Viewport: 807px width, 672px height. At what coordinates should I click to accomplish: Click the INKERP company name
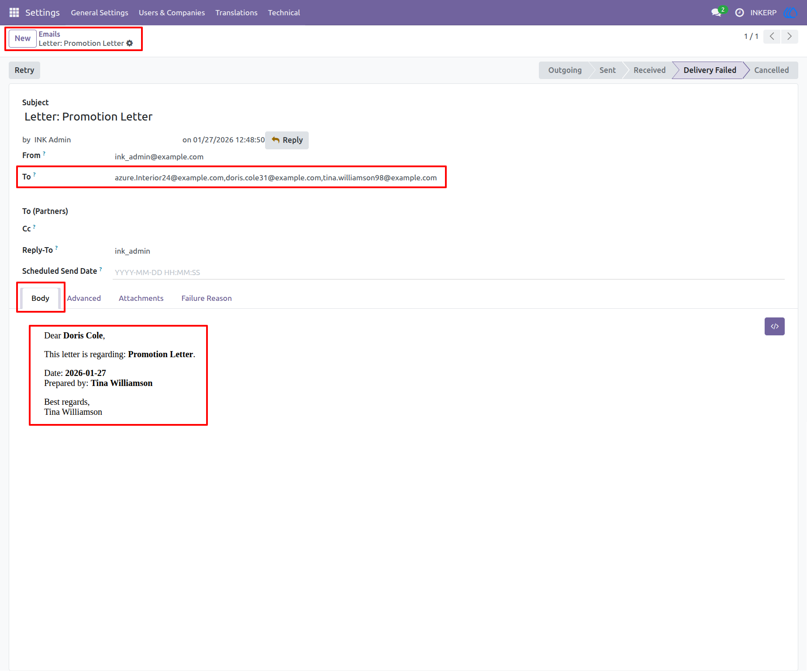763,13
